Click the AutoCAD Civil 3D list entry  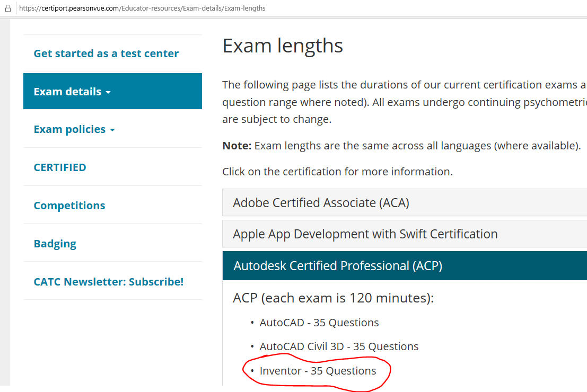[x=339, y=346]
